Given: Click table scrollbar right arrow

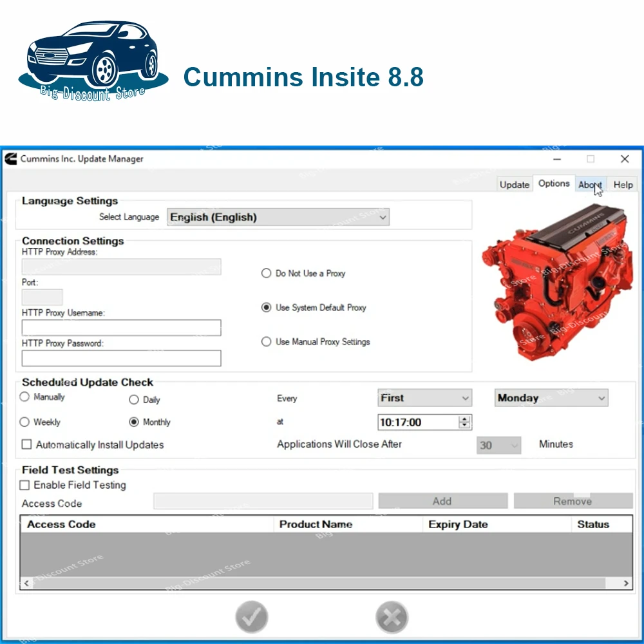Looking at the screenshot, I should 625,583.
